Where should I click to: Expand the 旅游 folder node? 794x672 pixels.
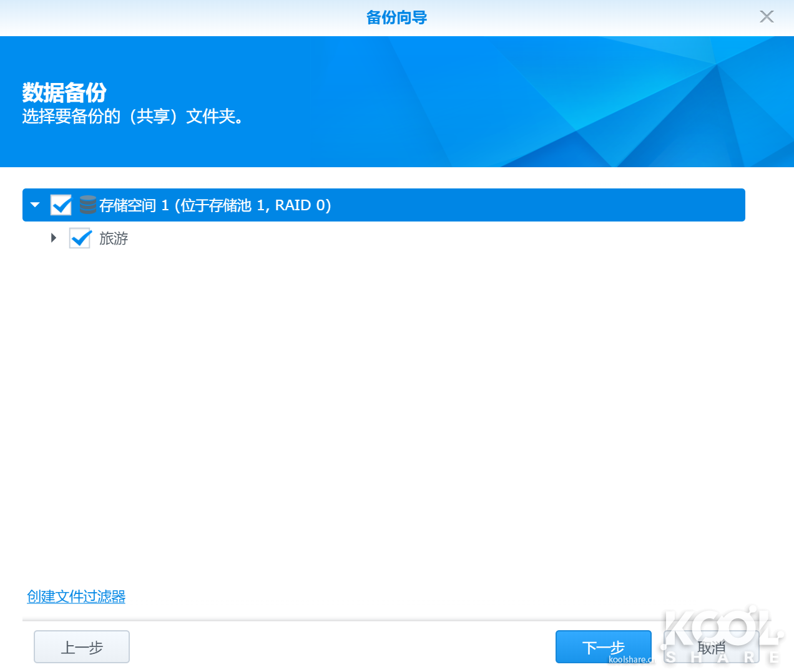[x=54, y=238]
